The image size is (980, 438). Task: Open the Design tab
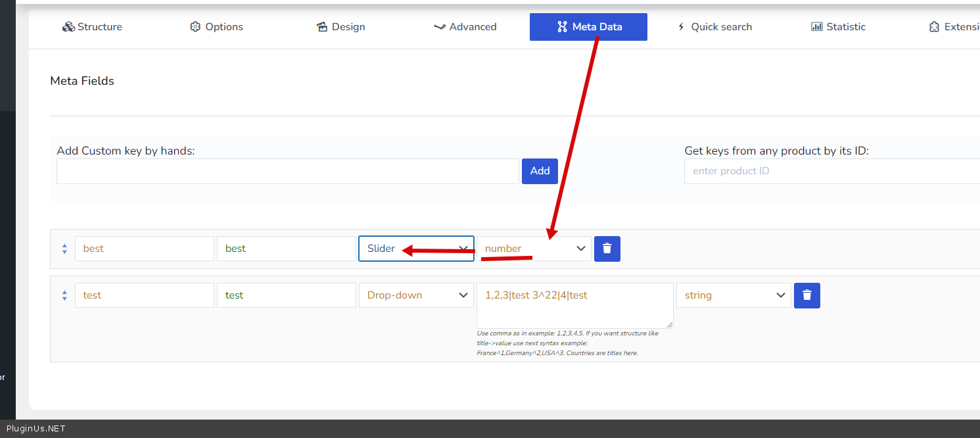coord(340,27)
